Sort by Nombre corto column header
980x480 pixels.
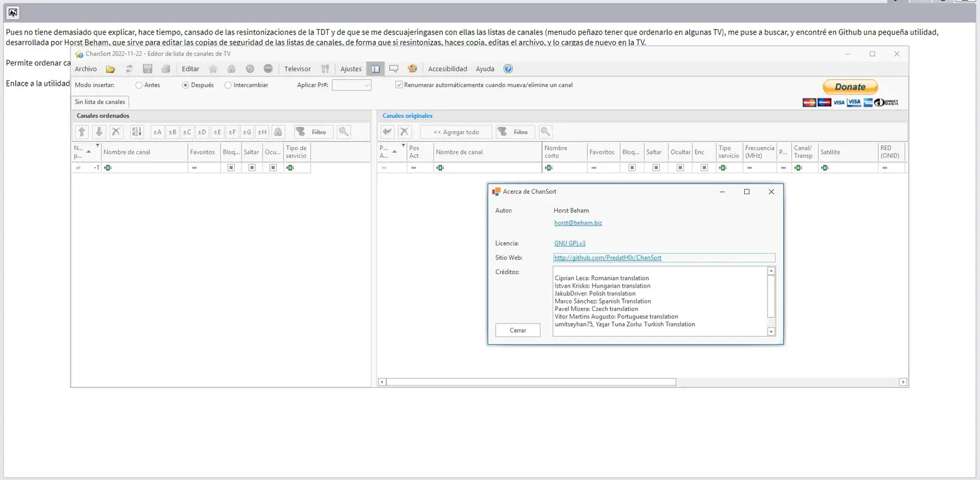point(564,152)
